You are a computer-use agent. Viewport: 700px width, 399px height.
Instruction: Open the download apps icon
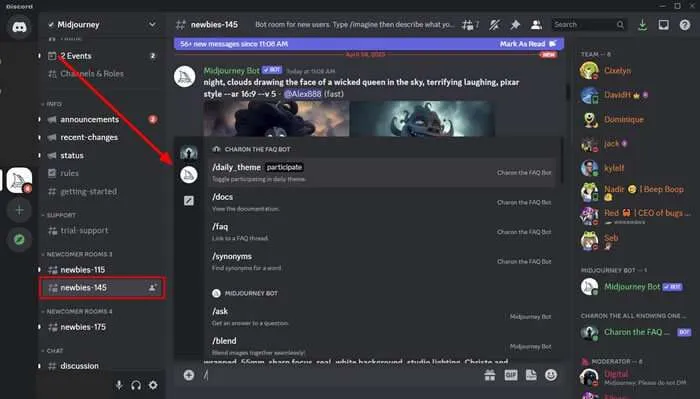[x=642, y=25]
